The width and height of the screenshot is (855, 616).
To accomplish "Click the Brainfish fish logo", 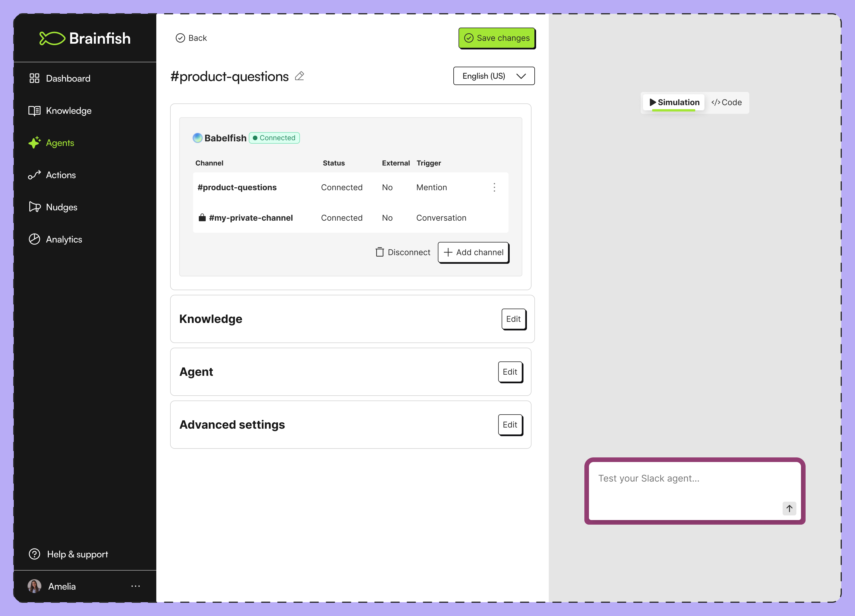I will click(x=52, y=38).
